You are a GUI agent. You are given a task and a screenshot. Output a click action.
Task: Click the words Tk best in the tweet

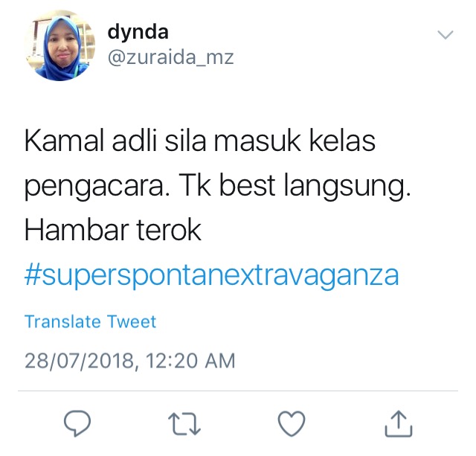[x=227, y=185]
